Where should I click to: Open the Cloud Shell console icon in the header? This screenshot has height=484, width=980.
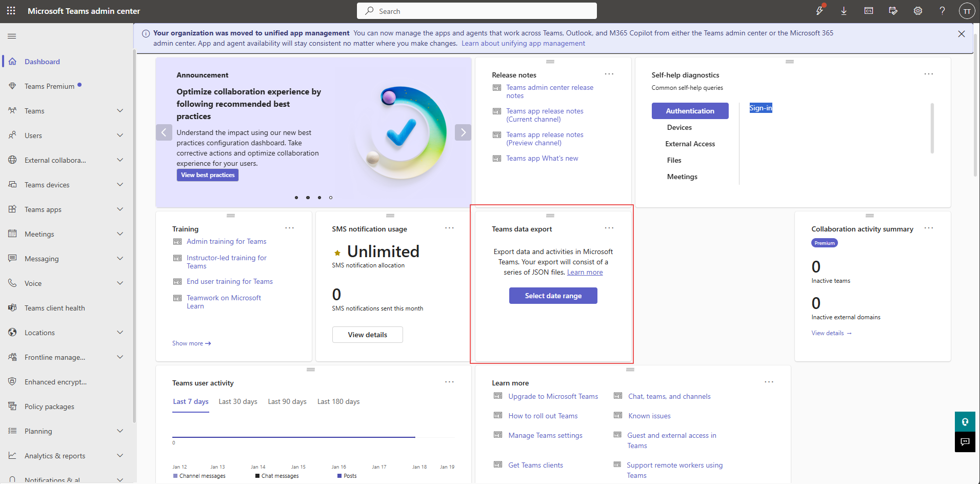click(869, 11)
